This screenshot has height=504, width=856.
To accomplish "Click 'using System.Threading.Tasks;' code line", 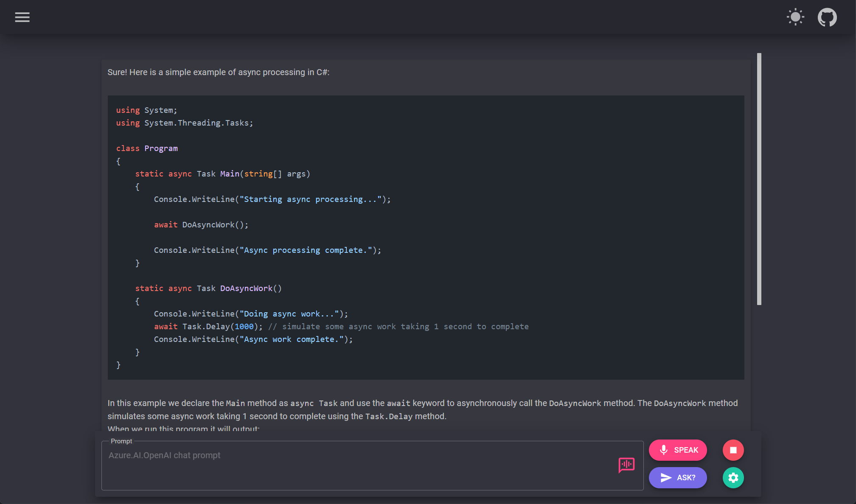I will [185, 123].
